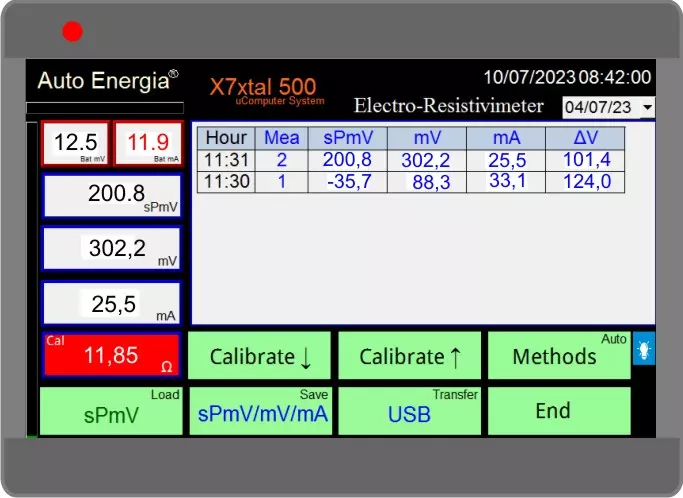Click the Transfer USB button
Image resolution: width=683 pixels, height=498 pixels.
pyautogui.click(x=409, y=411)
